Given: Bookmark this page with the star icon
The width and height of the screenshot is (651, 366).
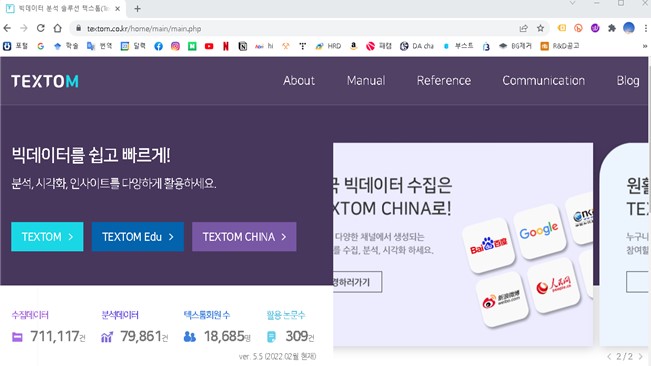Looking at the screenshot, I should tap(540, 28).
